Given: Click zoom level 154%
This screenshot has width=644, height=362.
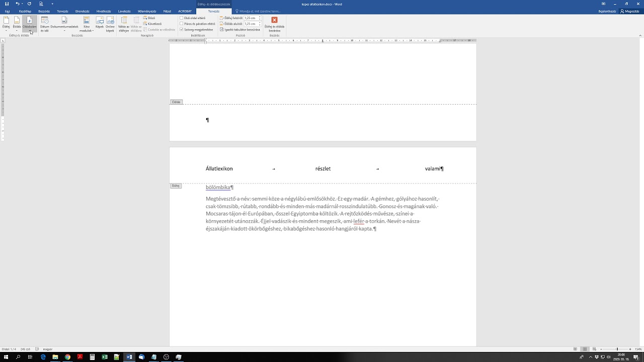Looking at the screenshot, I should coord(638,349).
